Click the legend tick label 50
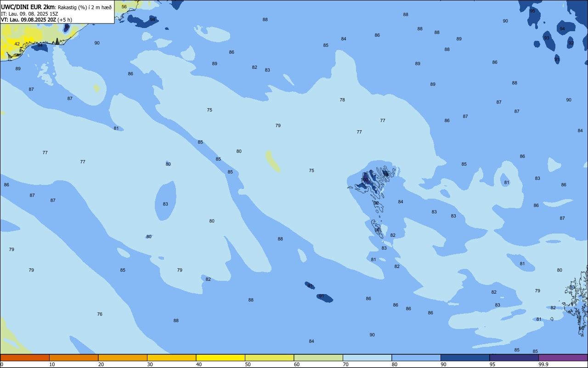Image resolution: width=588 pixels, height=368 pixels. click(x=248, y=364)
